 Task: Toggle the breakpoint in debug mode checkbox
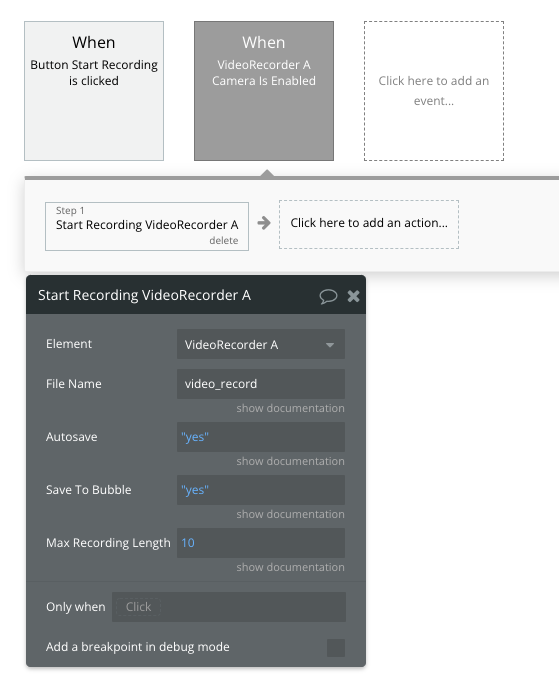coord(336,648)
